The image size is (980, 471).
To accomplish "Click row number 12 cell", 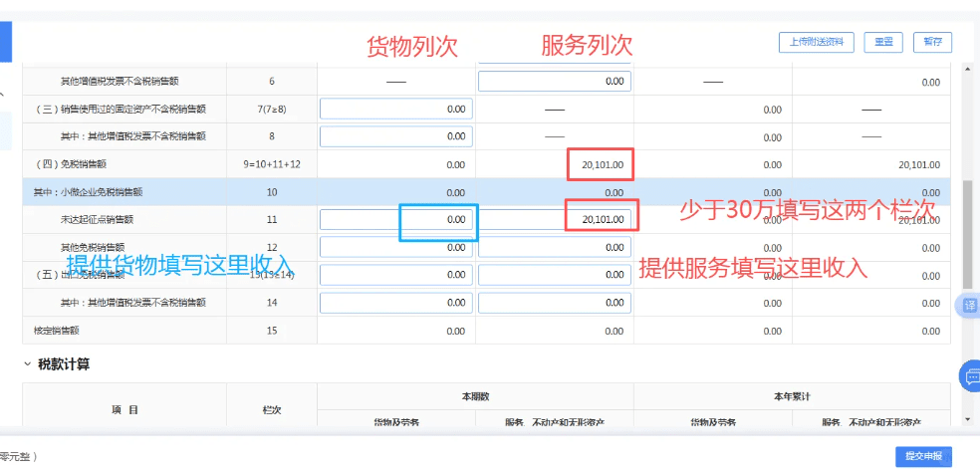I will click(272, 247).
